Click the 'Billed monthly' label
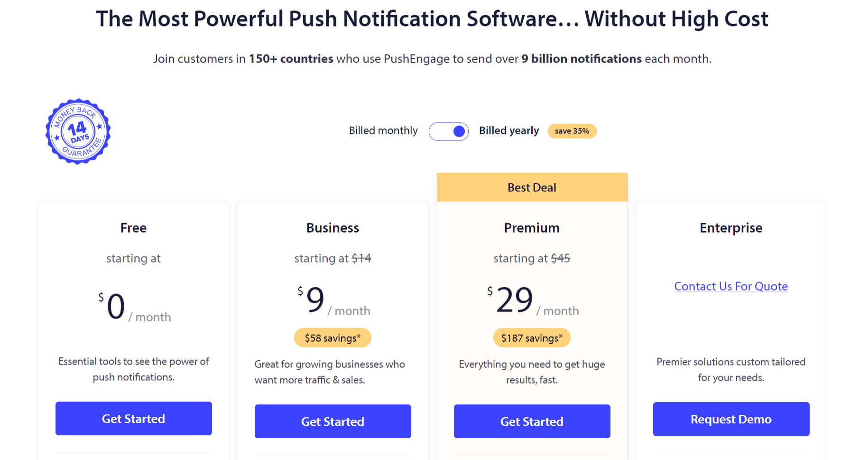 [383, 131]
